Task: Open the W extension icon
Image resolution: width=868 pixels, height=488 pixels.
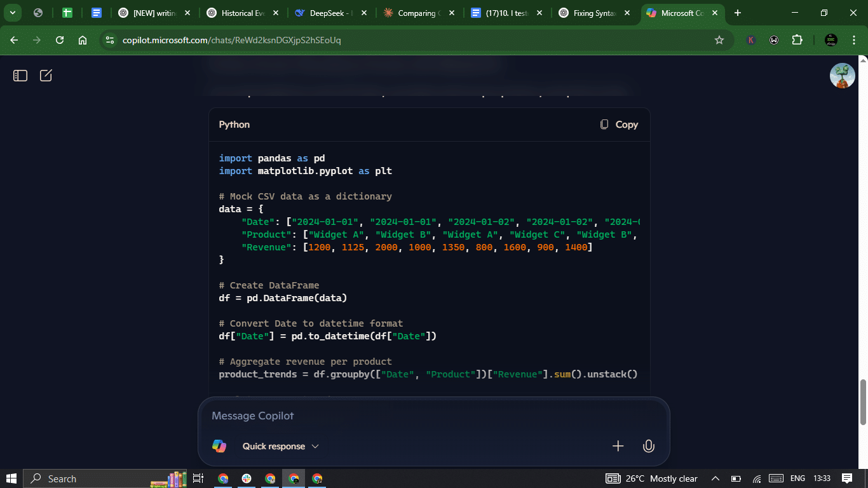Action: (774, 40)
